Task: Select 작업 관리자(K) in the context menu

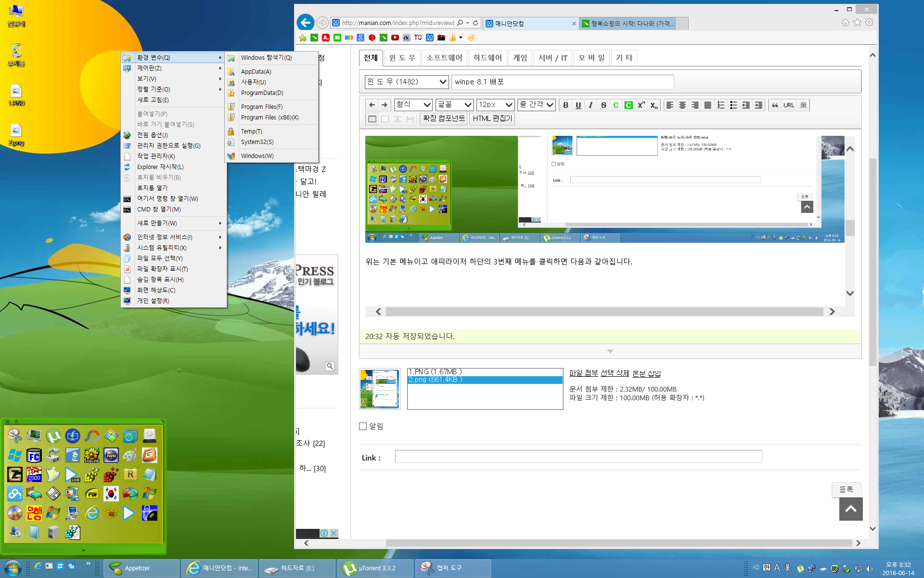Action: 173,157
